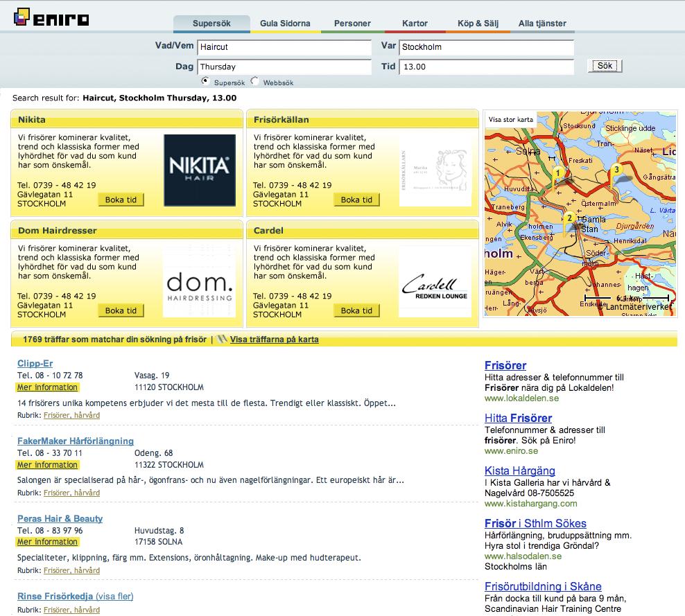Click the address Odeng. 68
The height and width of the screenshot is (616, 685).
153,453
